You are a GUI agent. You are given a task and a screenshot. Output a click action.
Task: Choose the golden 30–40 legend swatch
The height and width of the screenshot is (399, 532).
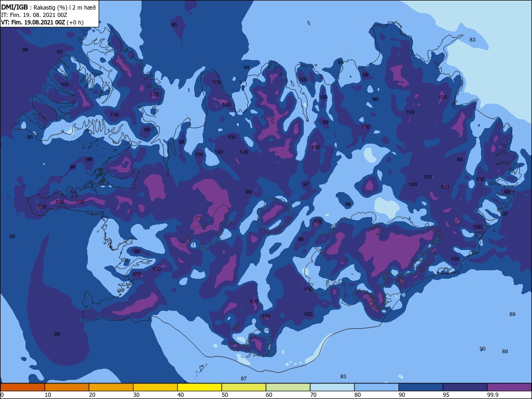pos(155,387)
